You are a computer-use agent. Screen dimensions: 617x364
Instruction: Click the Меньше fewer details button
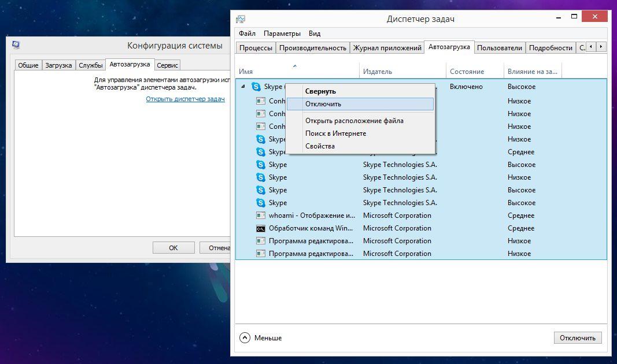(260, 337)
